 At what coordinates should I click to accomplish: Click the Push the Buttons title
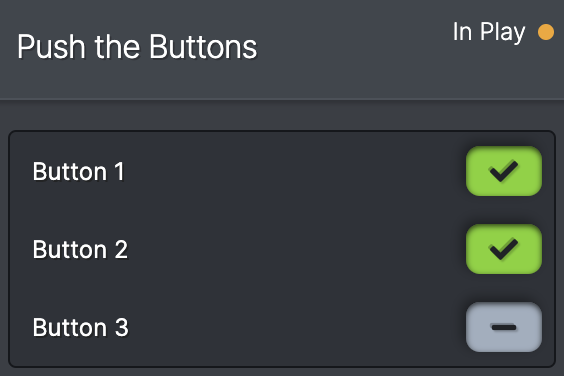point(137,47)
